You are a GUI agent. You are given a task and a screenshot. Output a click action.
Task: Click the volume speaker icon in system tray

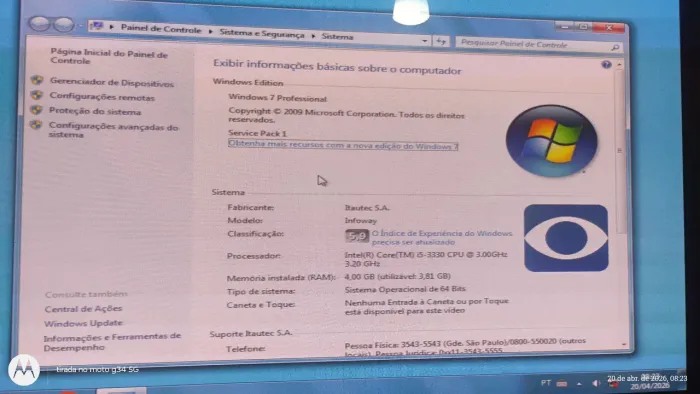click(x=596, y=383)
